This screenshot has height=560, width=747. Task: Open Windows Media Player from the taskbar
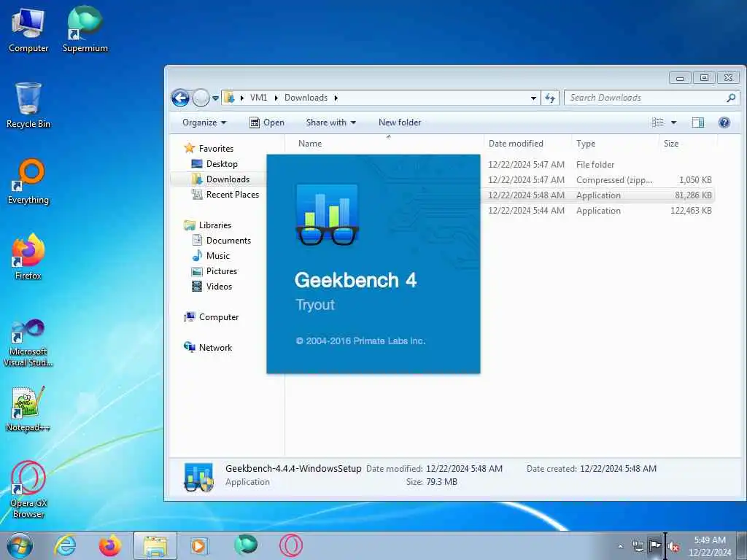coord(199,545)
